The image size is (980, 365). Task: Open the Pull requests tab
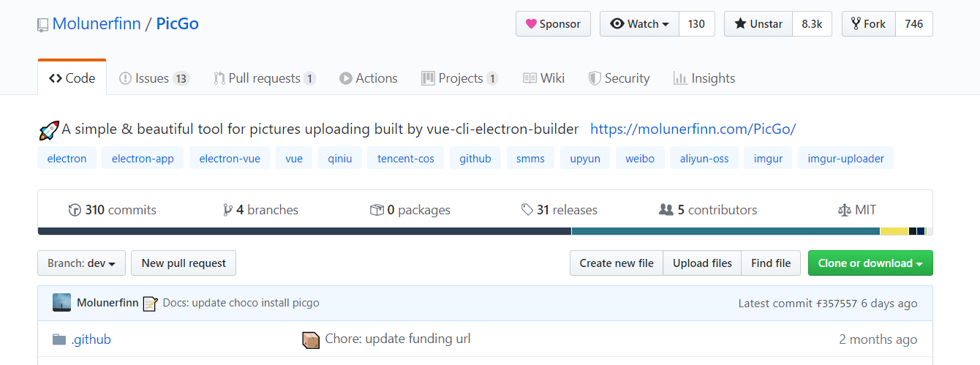(265, 78)
